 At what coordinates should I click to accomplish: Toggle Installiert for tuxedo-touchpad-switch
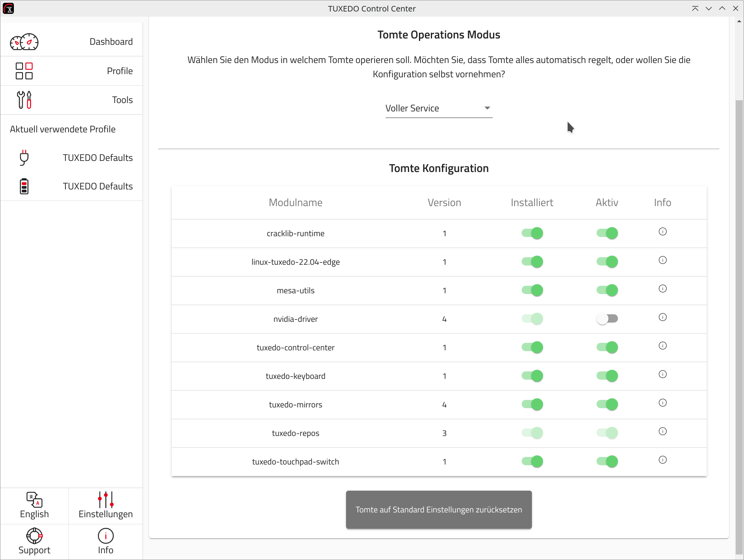[x=532, y=461]
